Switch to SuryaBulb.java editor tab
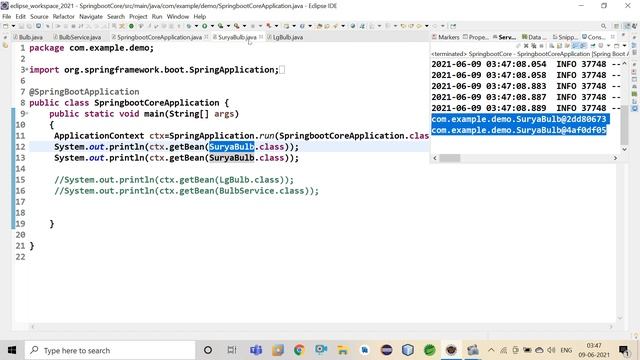This screenshot has width=640, height=360. click(237, 37)
